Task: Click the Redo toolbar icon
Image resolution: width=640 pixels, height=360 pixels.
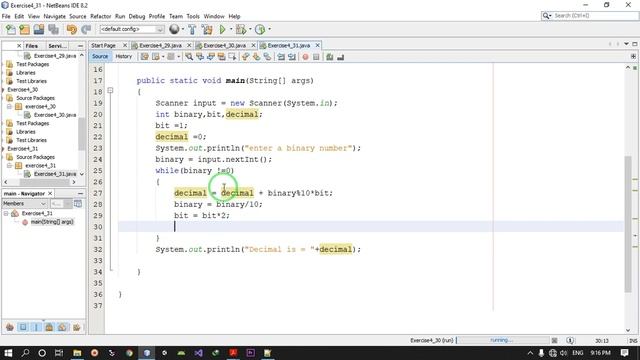Action: tap(86, 29)
